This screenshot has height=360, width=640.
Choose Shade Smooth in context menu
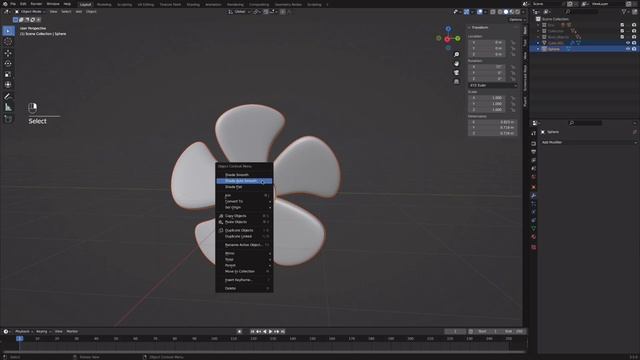(244, 175)
